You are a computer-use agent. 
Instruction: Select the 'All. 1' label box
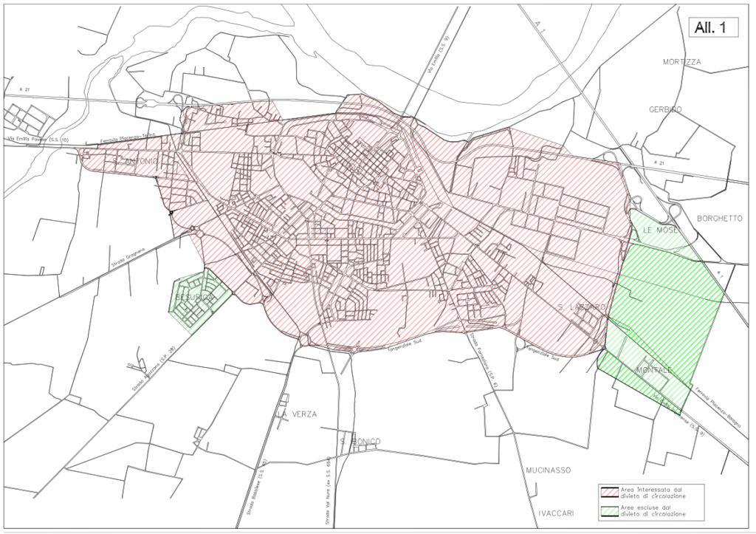click(x=712, y=27)
